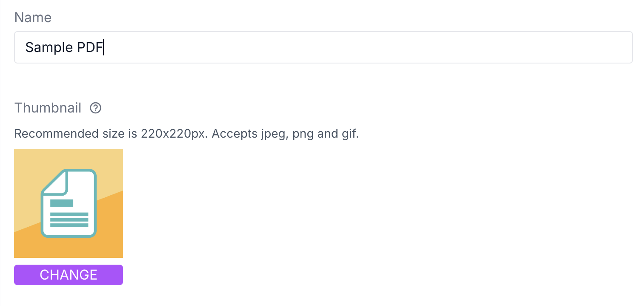
Task: Click the "Accepts jpeg, png and gif" text
Action: coord(285,134)
